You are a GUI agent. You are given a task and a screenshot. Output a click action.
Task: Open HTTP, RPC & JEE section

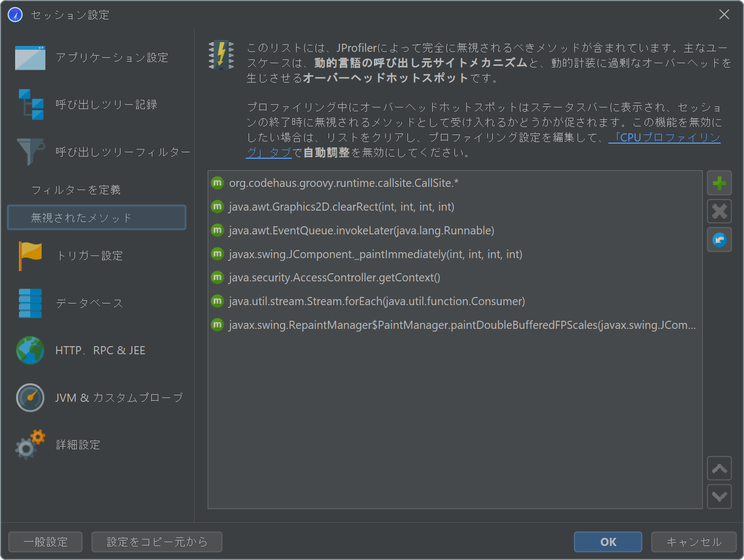click(x=100, y=350)
